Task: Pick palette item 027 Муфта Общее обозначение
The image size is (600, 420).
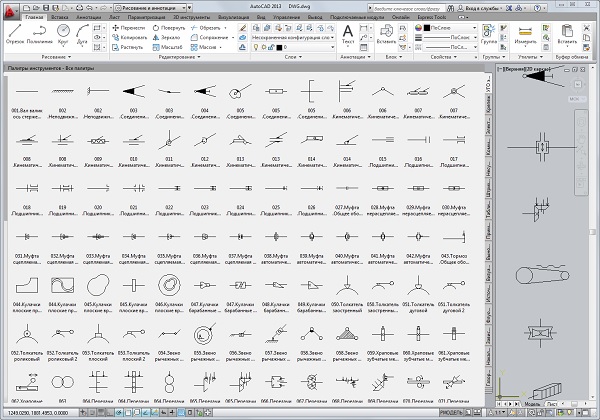Action: tap(346, 188)
